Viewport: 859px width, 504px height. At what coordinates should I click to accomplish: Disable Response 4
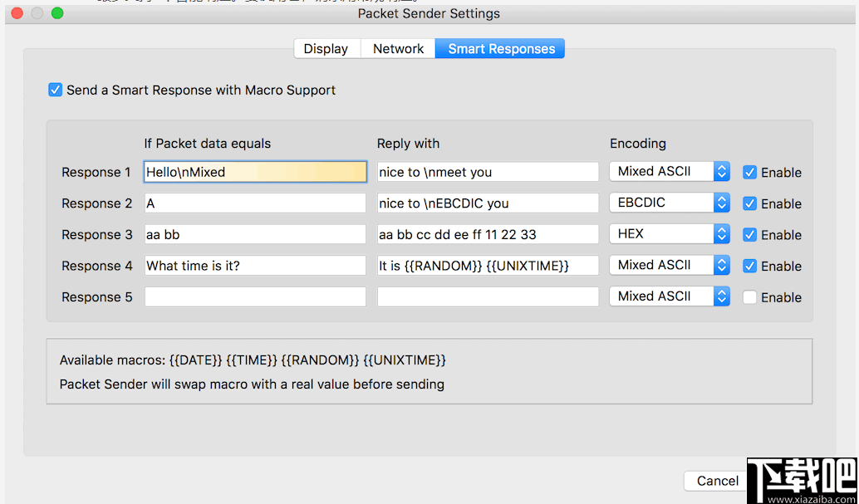(750, 266)
